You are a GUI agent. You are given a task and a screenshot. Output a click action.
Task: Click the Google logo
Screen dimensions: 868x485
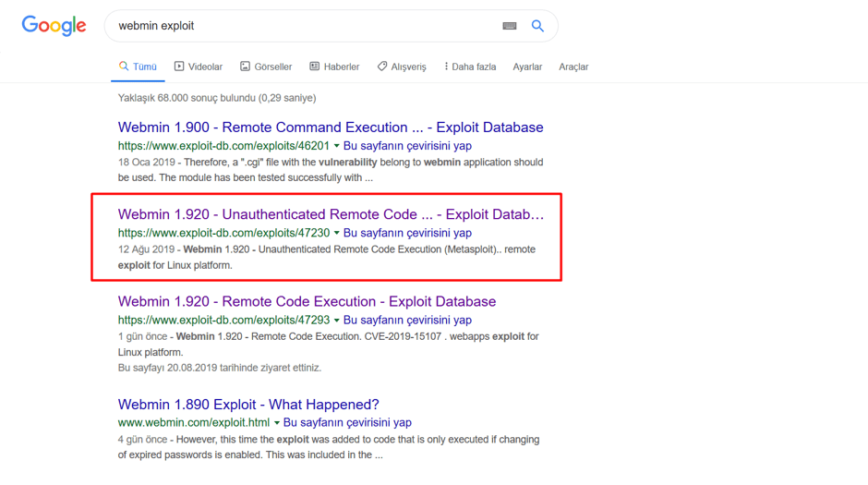pos(54,26)
